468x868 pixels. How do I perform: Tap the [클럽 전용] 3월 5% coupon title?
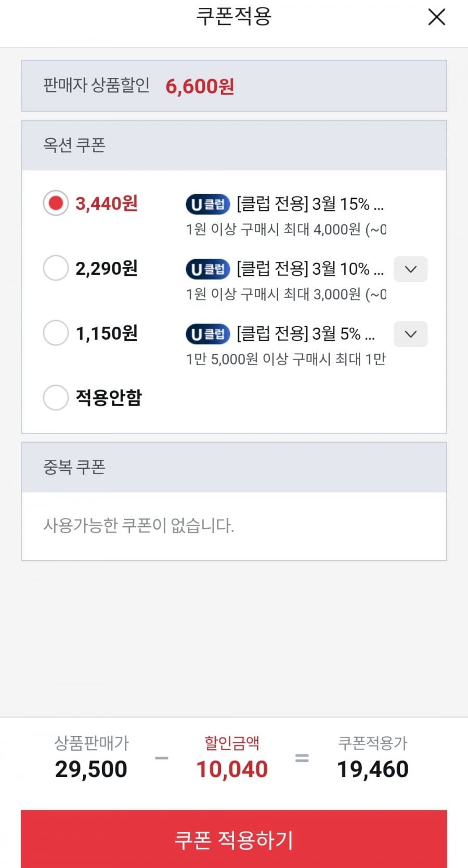[x=306, y=333]
